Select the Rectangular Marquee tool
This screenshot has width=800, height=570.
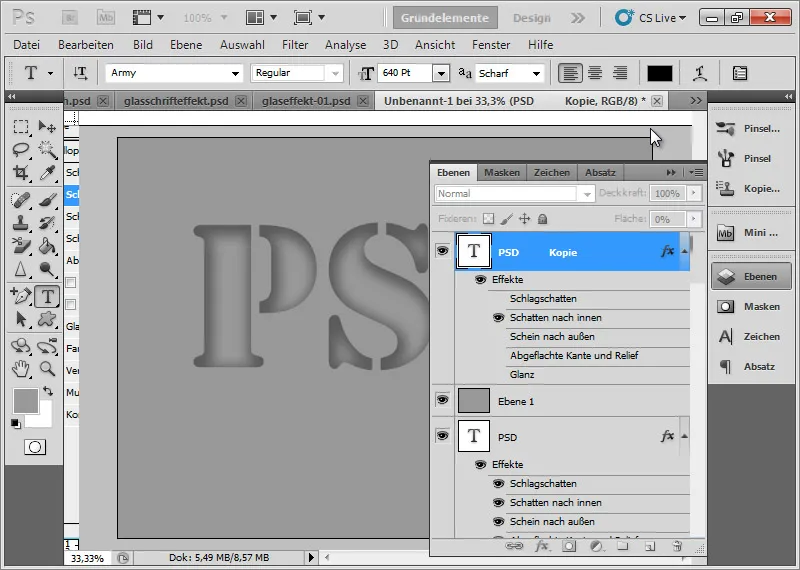(20, 126)
